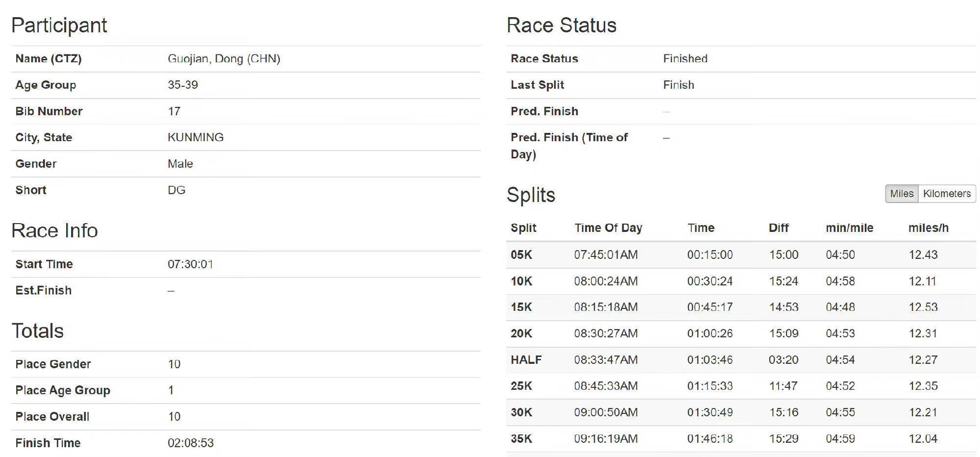Click the Split column header
The image size is (980, 457).
523,228
